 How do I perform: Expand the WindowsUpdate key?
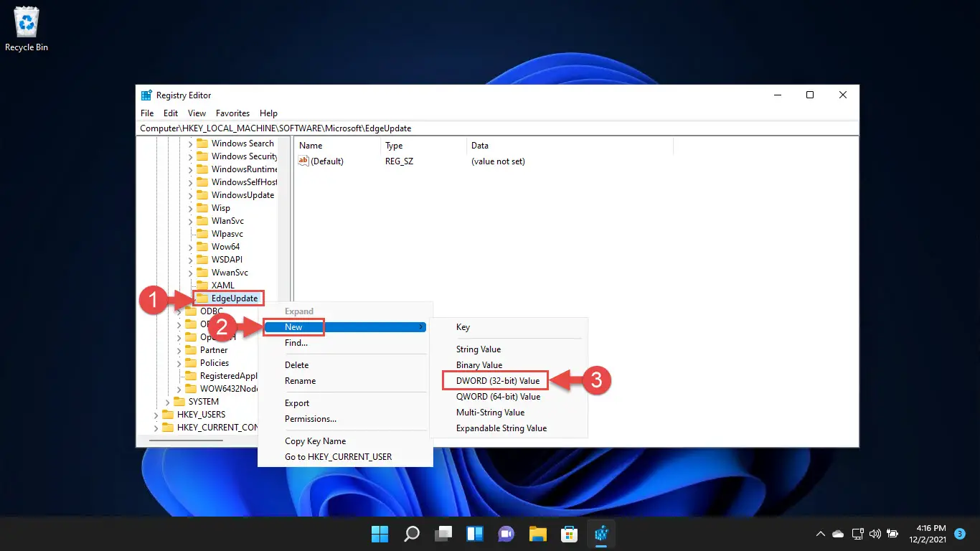pyautogui.click(x=190, y=195)
